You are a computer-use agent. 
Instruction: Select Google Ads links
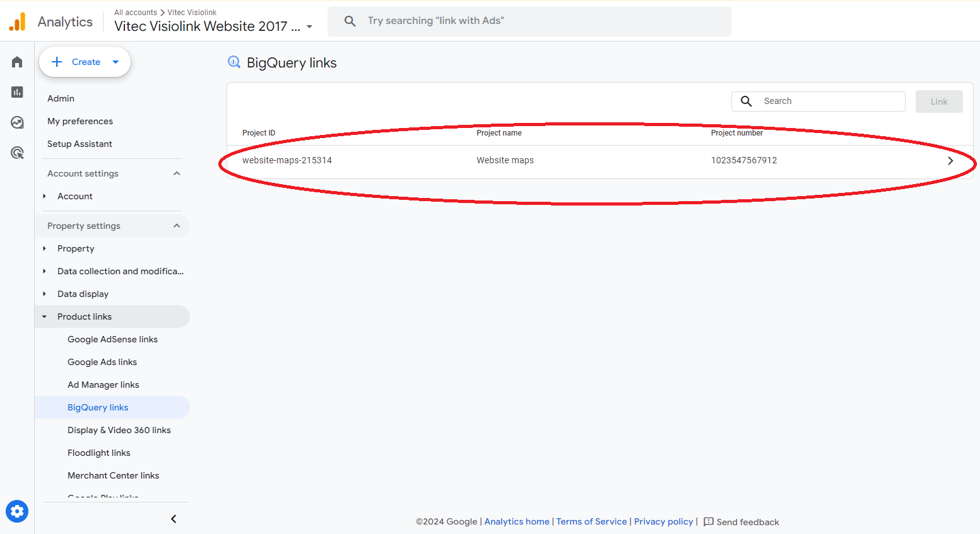(x=102, y=362)
